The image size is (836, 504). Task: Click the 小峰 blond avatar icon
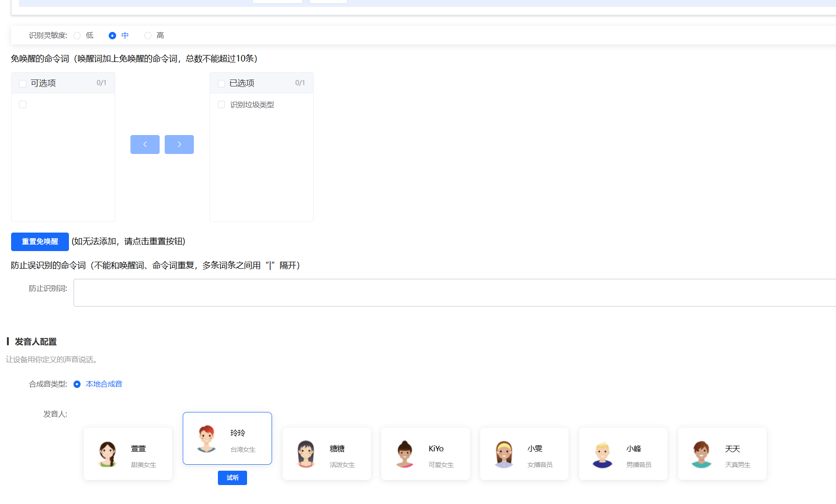pos(602,454)
